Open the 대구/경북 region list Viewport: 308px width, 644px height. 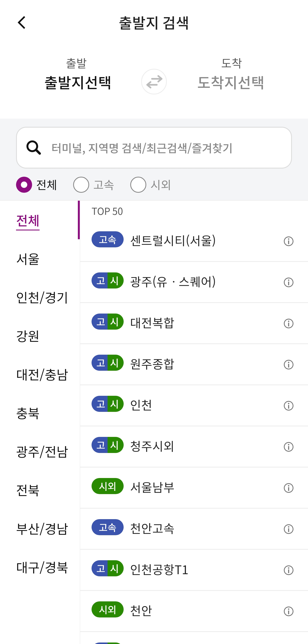[42, 567]
